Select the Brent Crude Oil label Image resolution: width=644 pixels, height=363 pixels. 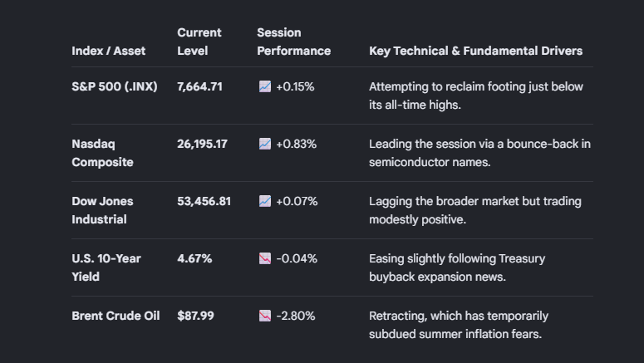pos(116,316)
